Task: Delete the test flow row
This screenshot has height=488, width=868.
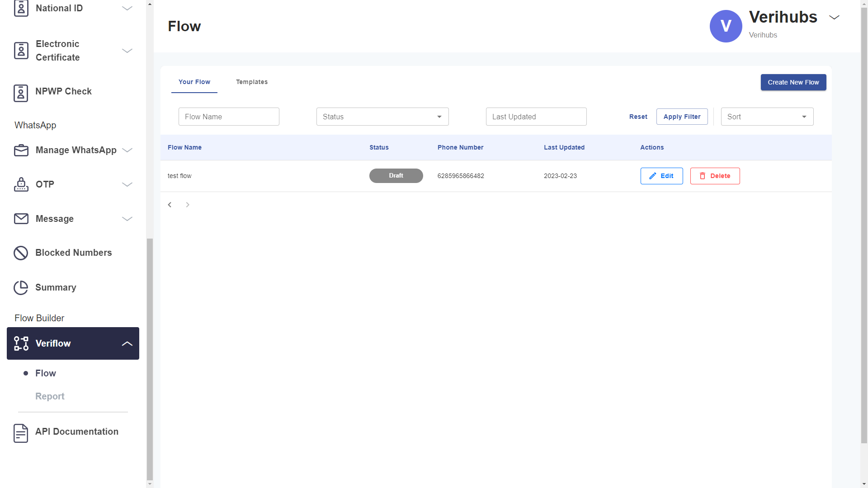Action: (x=715, y=176)
